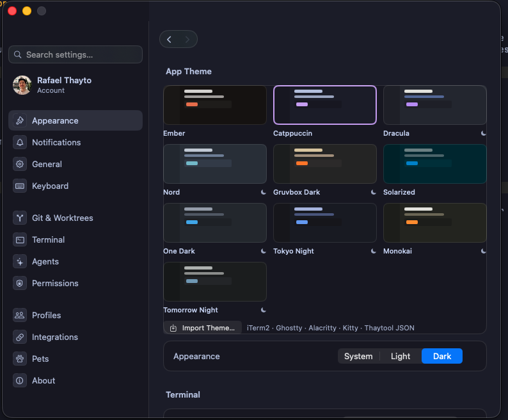Choose the One Dark theme preview

click(215, 223)
